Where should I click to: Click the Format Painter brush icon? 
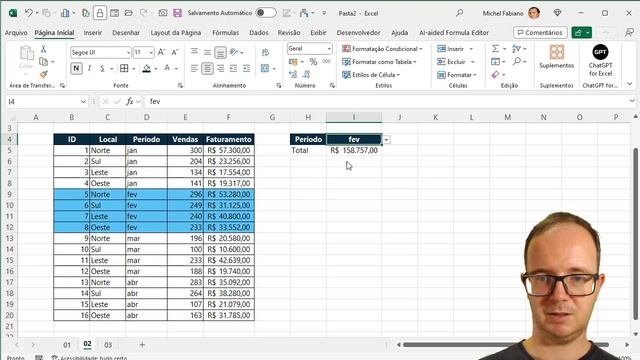coord(43,74)
